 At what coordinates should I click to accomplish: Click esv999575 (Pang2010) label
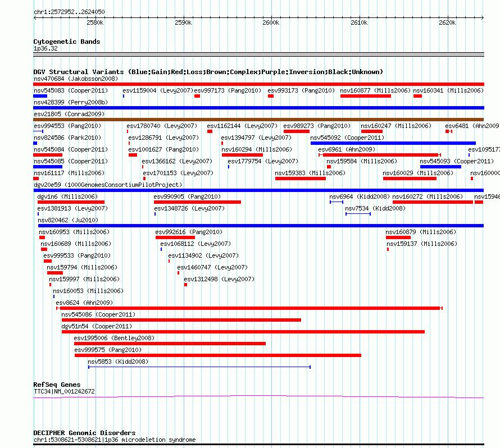[108, 350]
